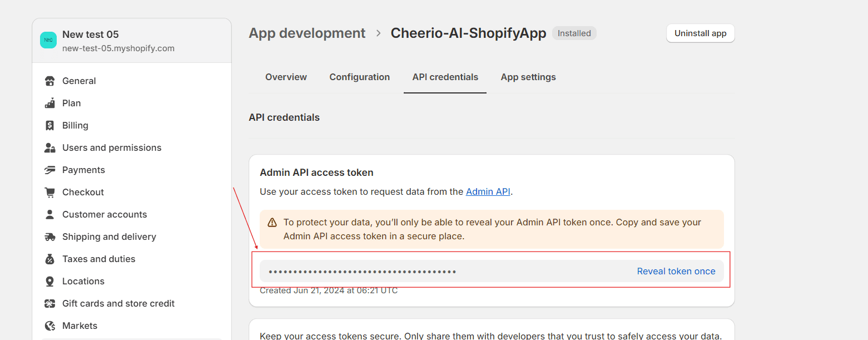
Task: Click the API credentials section heading
Action: (284, 117)
